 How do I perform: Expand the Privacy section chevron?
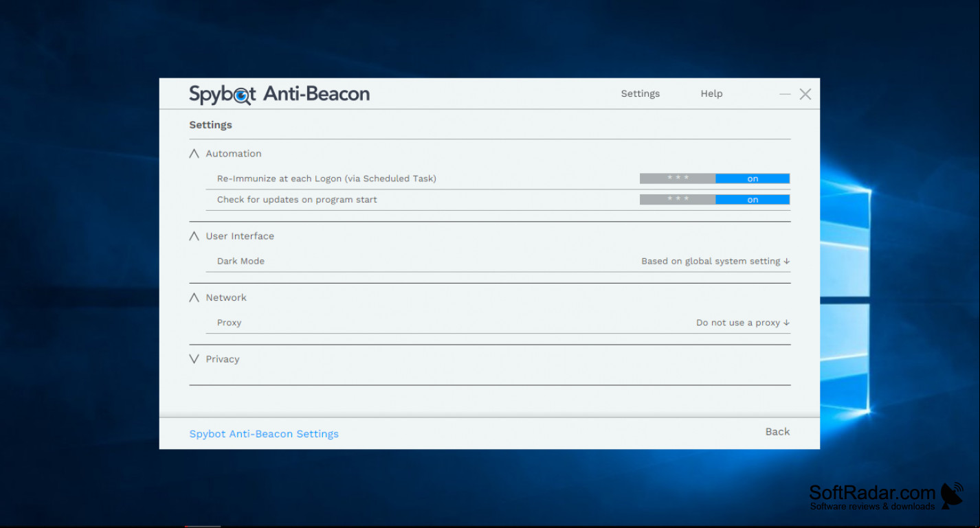pyautogui.click(x=194, y=359)
